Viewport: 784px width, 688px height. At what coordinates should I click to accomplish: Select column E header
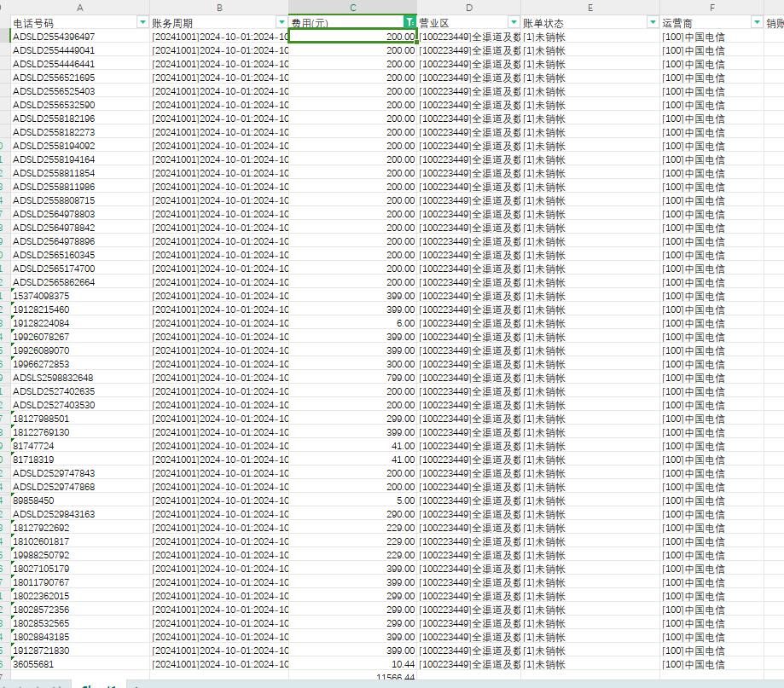click(x=589, y=7)
